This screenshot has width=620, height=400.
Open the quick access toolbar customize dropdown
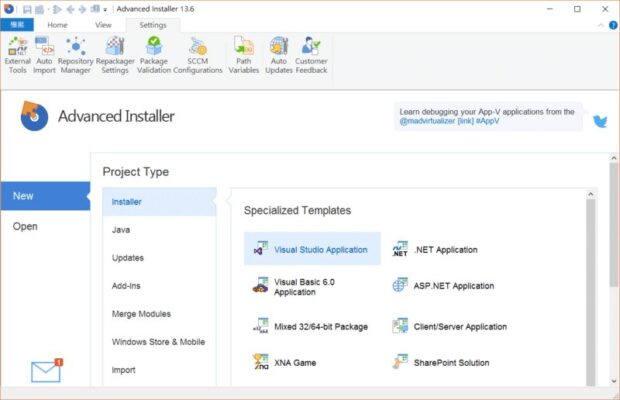click(105, 9)
